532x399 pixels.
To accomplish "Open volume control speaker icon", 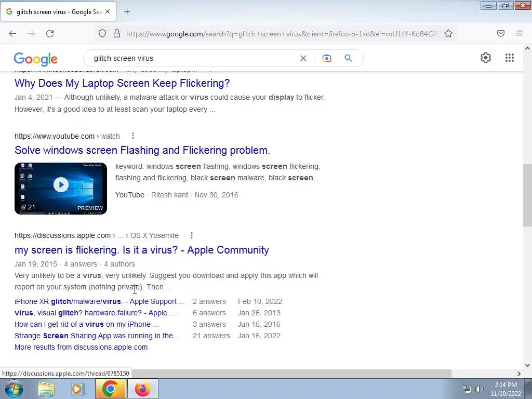I will (479, 389).
